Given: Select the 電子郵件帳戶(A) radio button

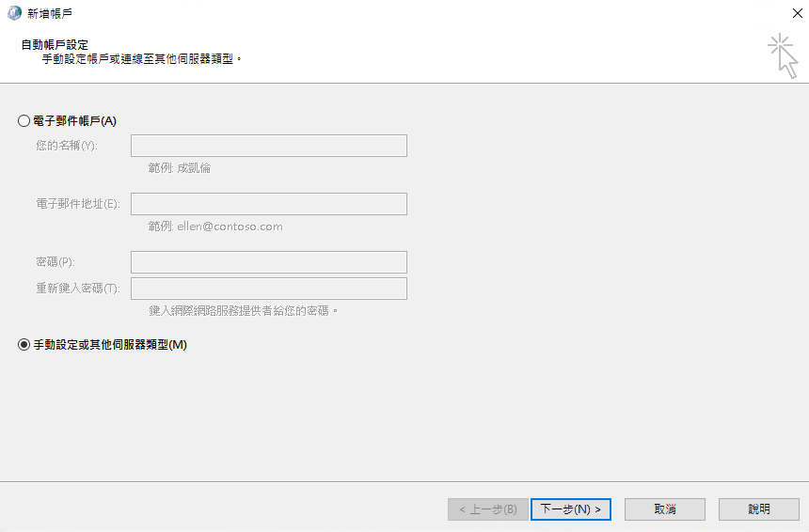Looking at the screenshot, I should pos(24,120).
